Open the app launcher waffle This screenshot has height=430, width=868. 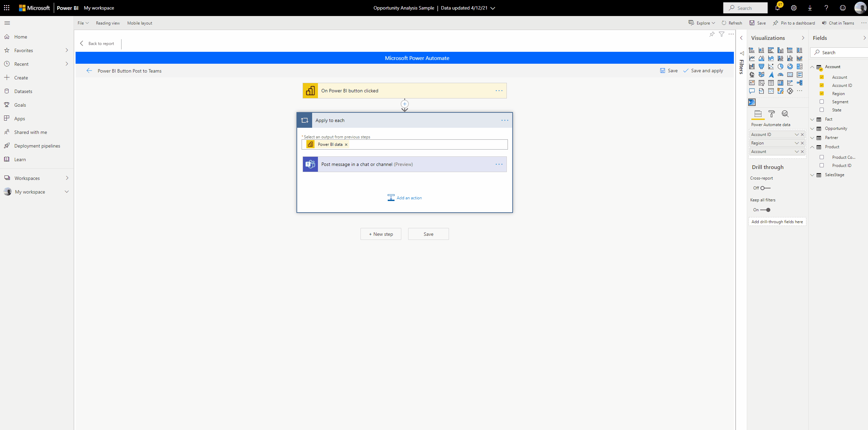(x=7, y=8)
